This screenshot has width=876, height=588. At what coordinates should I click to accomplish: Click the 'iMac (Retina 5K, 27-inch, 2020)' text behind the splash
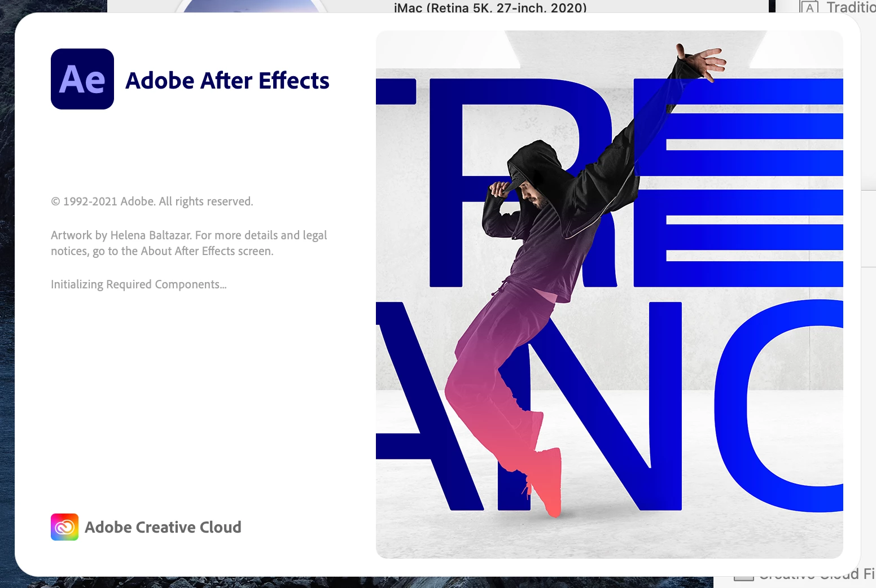pos(490,7)
